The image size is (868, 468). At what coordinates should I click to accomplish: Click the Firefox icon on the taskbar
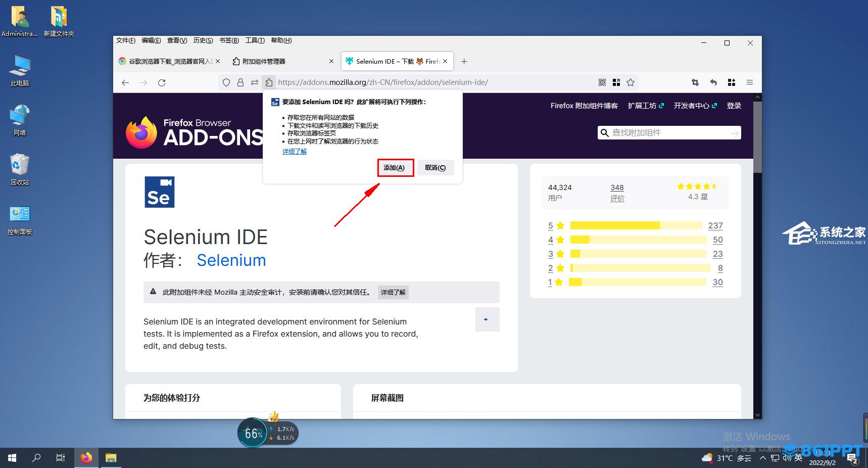pos(86,458)
